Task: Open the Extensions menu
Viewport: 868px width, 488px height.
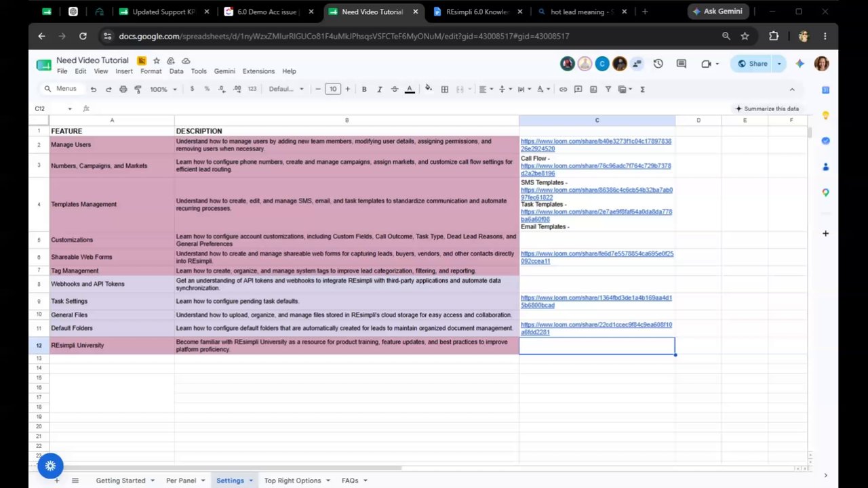Action: pos(258,71)
